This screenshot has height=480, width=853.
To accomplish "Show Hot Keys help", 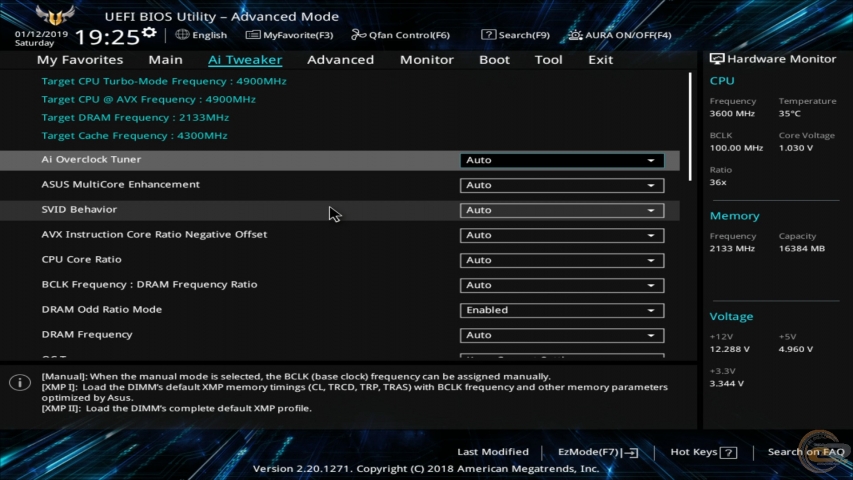I will [703, 452].
